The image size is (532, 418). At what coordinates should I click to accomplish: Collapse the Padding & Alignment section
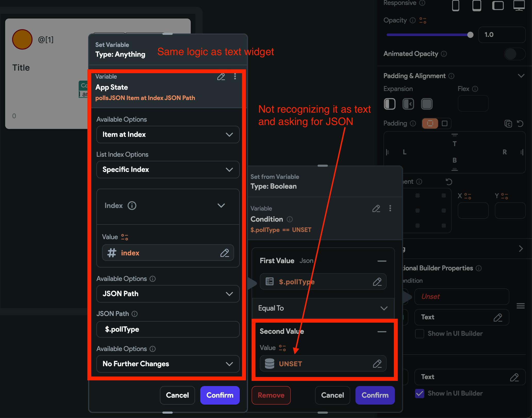tap(521, 76)
